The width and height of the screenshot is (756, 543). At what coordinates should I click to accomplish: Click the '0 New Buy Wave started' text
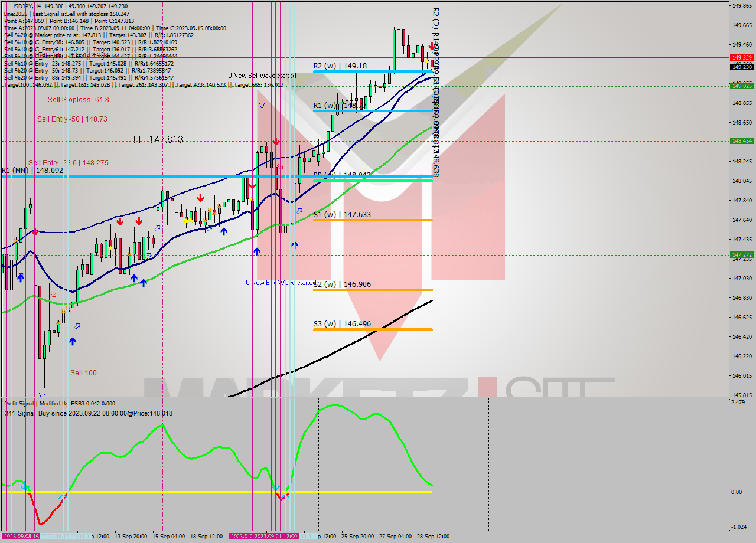pos(281,283)
